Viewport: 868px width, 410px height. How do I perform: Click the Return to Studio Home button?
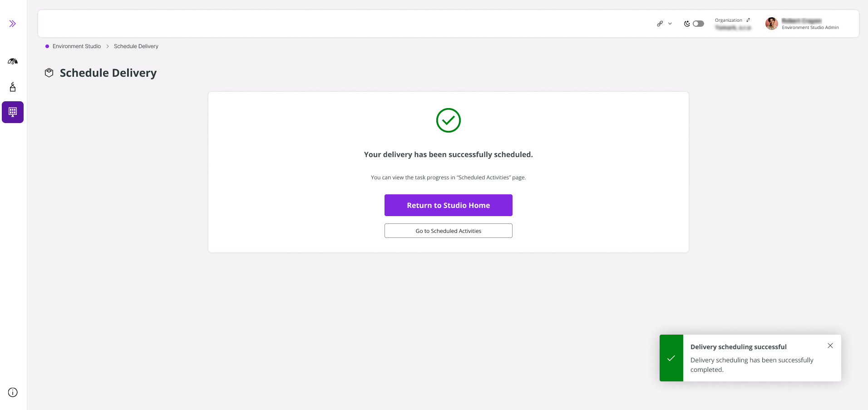coord(449,205)
